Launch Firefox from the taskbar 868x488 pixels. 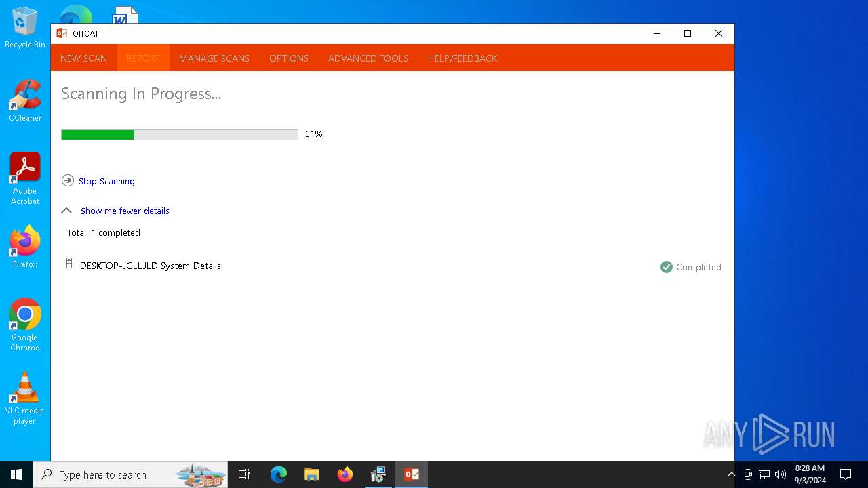pos(345,474)
